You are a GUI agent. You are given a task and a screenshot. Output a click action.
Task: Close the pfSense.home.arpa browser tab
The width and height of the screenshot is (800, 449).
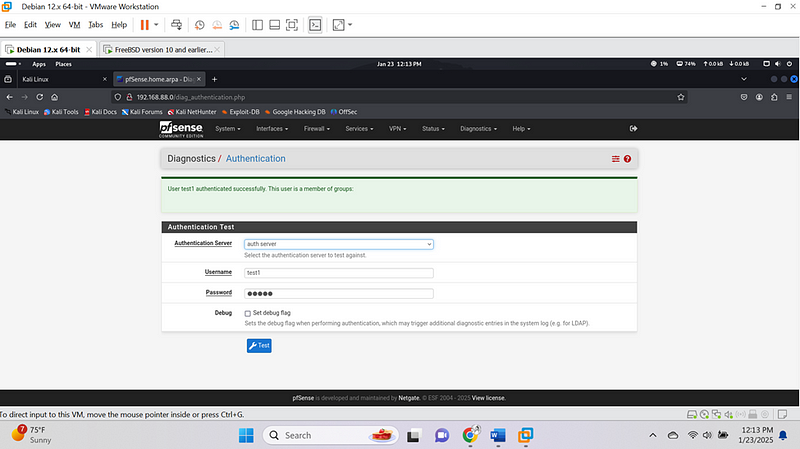[199, 79]
